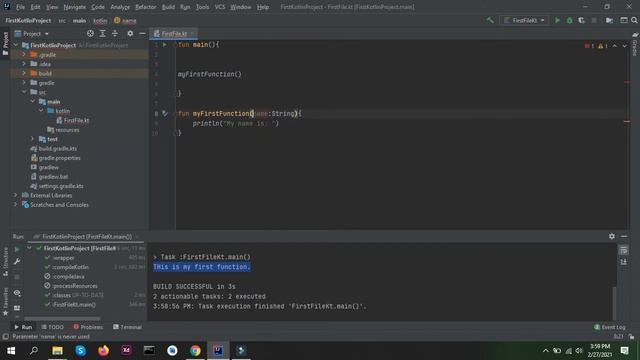Screen dimensions: 640x360
Task: Click the Run with Coverage toolbar icon
Action: coord(582,20)
